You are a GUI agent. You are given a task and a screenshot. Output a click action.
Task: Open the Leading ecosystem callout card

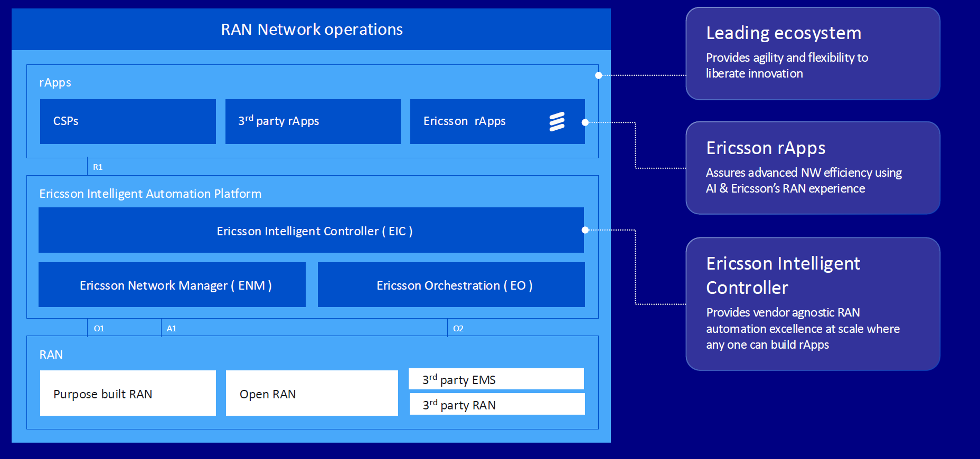813,54
